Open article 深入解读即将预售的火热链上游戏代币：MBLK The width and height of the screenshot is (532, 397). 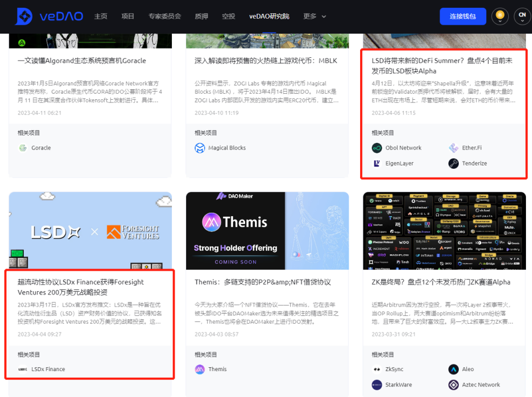[x=265, y=61]
